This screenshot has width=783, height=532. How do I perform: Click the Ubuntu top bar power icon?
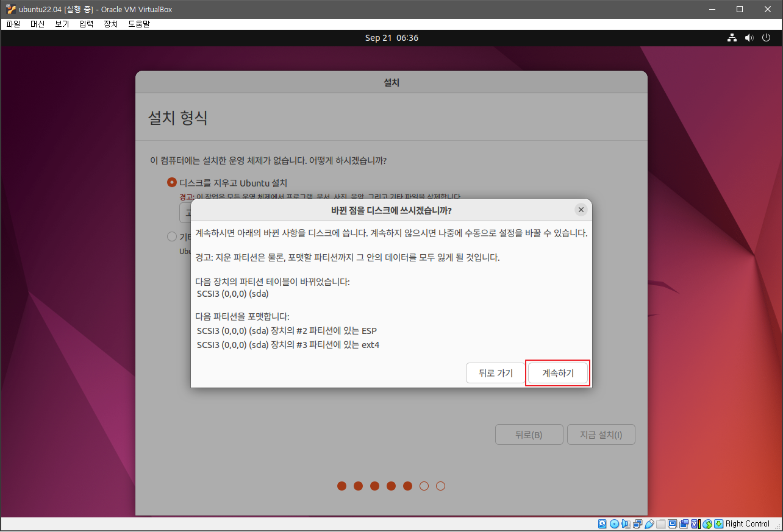pos(767,38)
